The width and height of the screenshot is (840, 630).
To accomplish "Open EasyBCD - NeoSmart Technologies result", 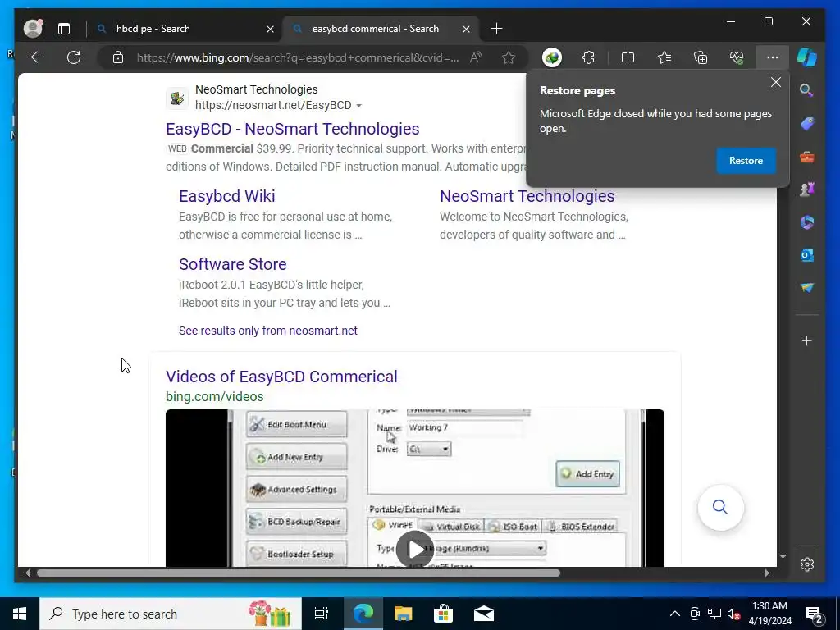I will click(293, 129).
